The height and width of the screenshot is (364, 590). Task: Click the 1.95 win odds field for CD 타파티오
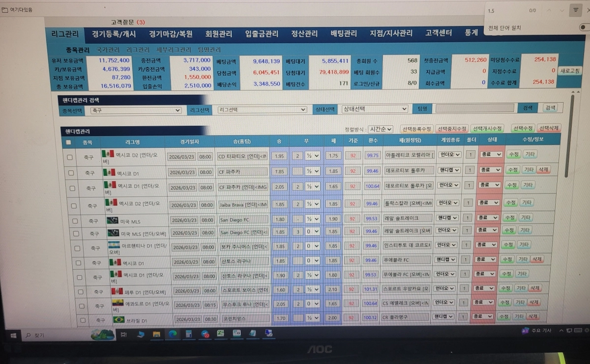[x=279, y=156]
